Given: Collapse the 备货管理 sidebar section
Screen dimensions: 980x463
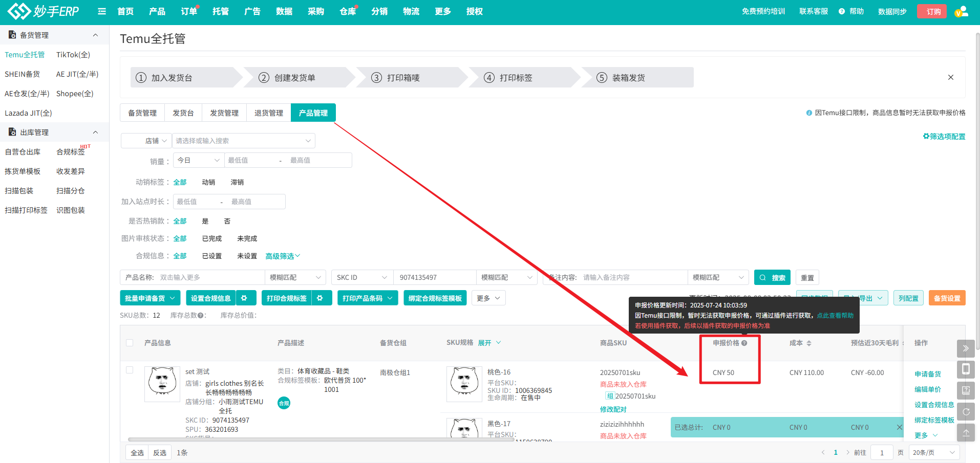Looking at the screenshot, I should click(95, 35).
